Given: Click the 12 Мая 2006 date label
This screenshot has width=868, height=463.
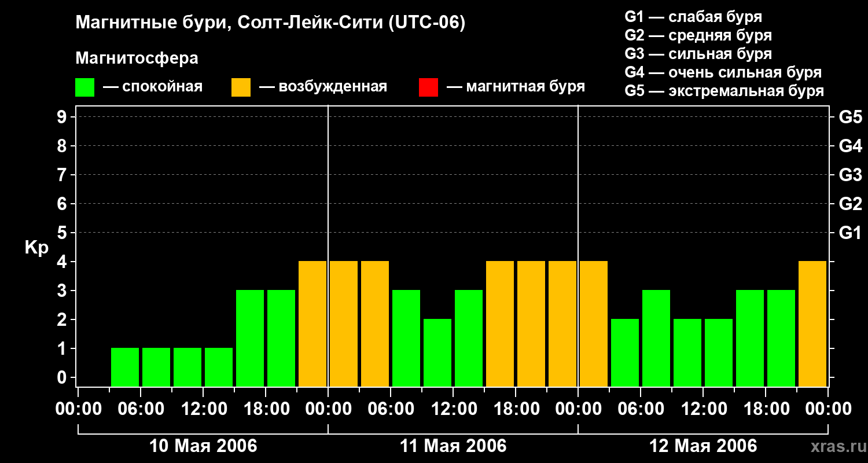Looking at the screenshot, I should [703, 446].
